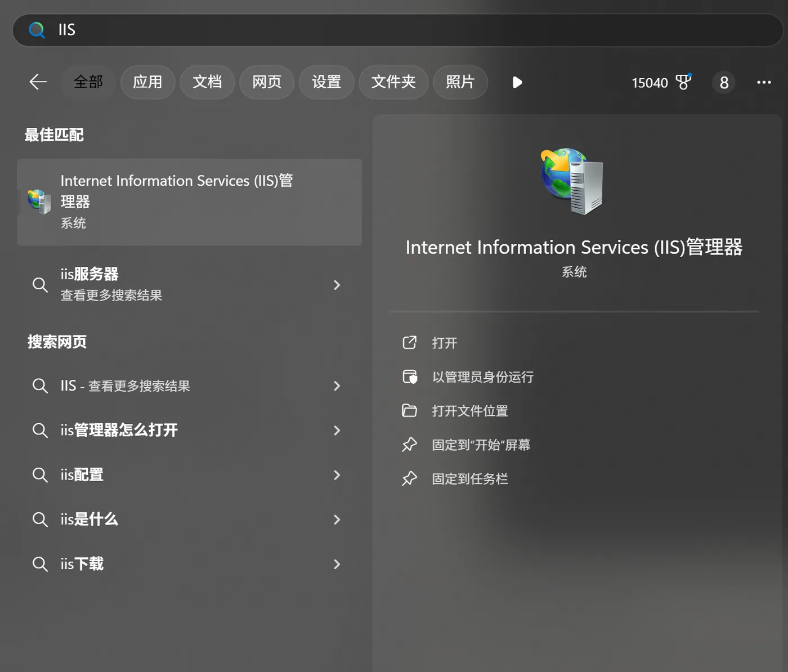Open the IIS管理器 best match result
Screen dimensions: 788x672
click(189, 202)
